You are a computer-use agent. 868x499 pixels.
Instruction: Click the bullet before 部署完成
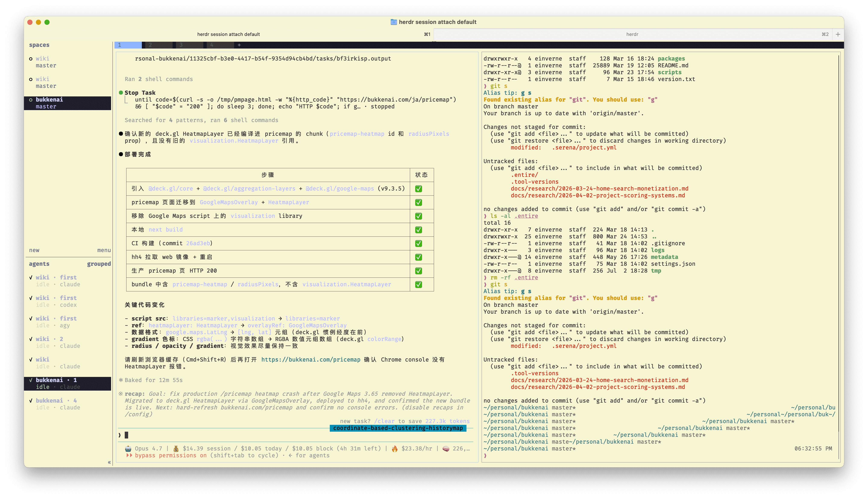tap(121, 154)
